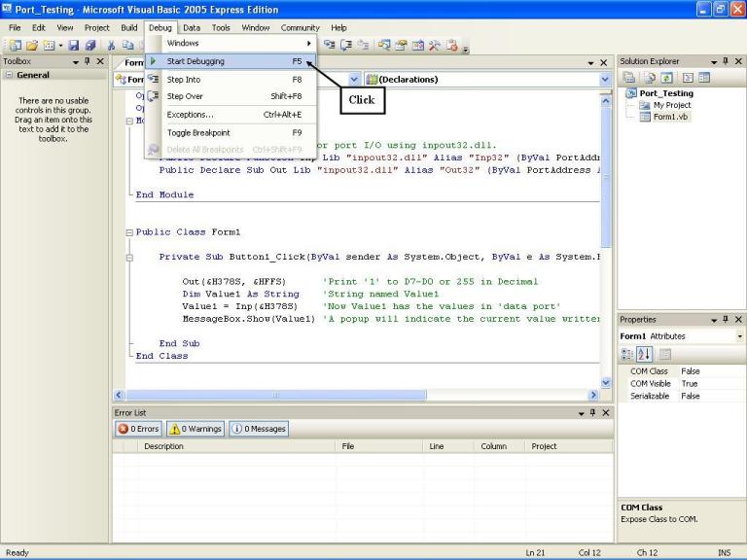Click the Add New Item toolbar icon
747x560 pixels.
click(x=49, y=46)
